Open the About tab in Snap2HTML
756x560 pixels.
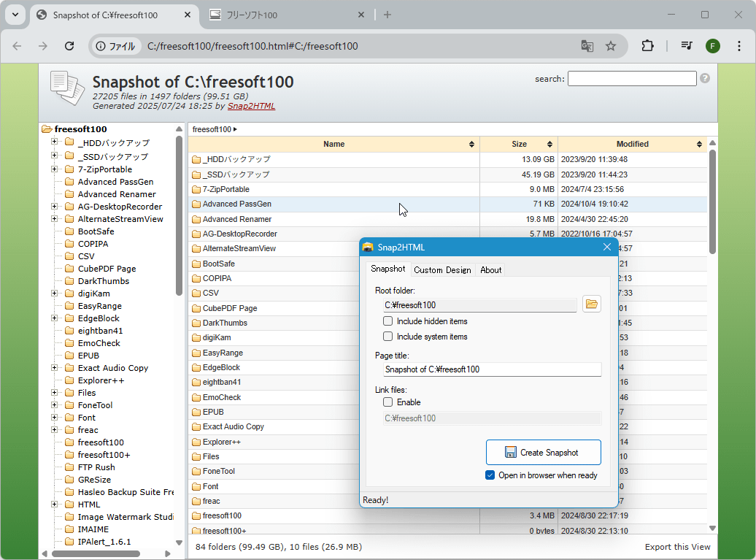click(x=491, y=270)
